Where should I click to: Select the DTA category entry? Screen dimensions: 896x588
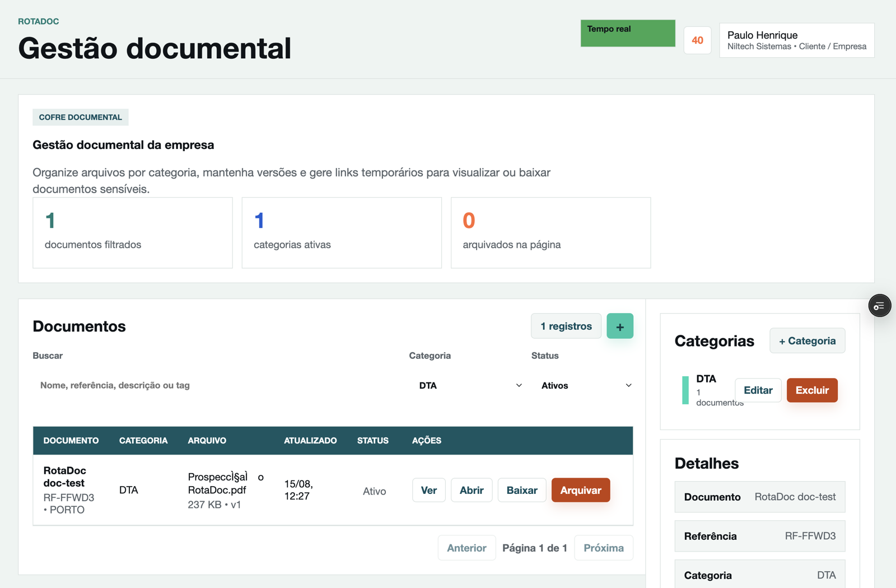pyautogui.click(x=706, y=379)
